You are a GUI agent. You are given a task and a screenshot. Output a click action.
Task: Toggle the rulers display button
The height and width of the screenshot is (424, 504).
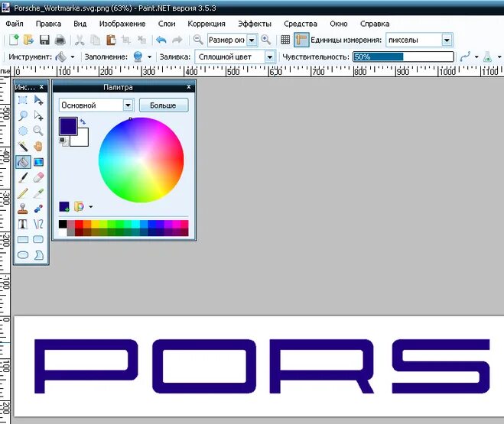301,40
